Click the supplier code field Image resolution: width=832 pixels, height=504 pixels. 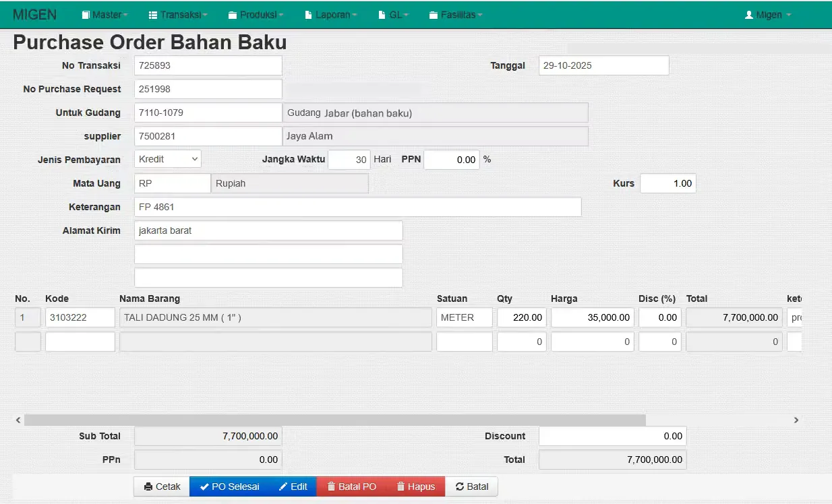(x=208, y=136)
